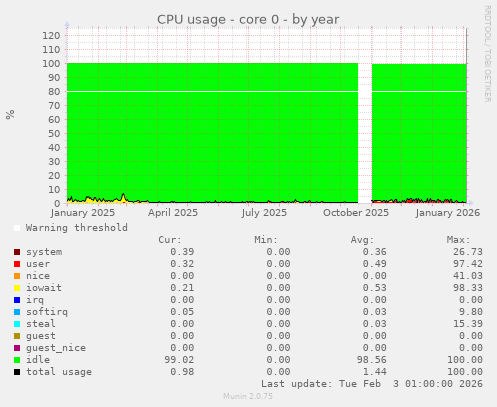Image resolution: width=497 pixels, height=407 pixels.
Task: Click steal max value 15.39
Action: pos(468,324)
